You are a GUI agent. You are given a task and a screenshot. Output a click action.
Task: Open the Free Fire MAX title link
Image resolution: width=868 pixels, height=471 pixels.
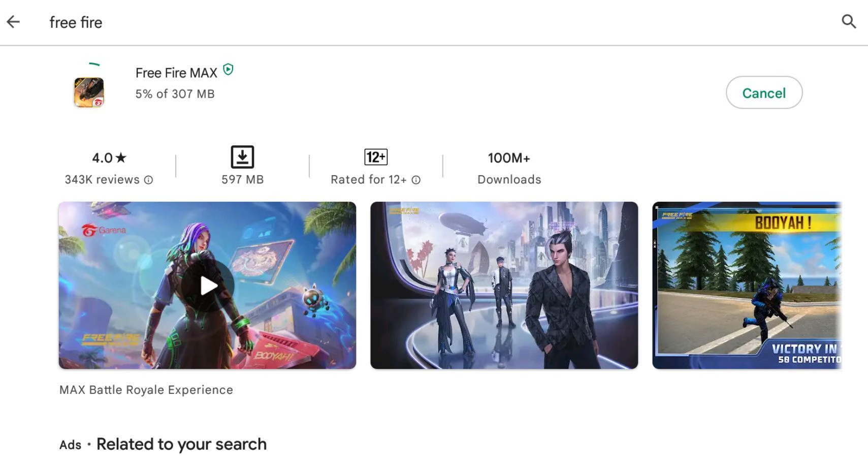[176, 73]
